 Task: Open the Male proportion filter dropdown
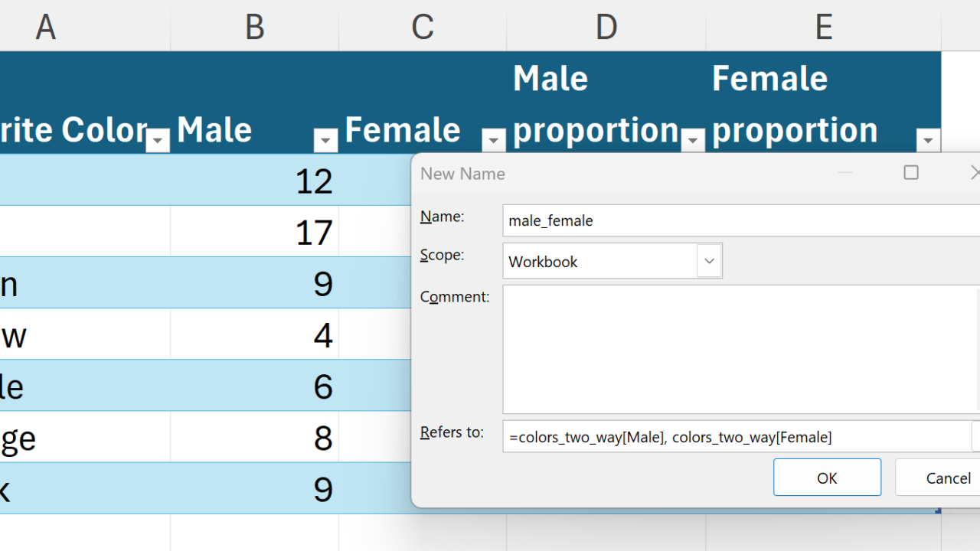pos(693,141)
